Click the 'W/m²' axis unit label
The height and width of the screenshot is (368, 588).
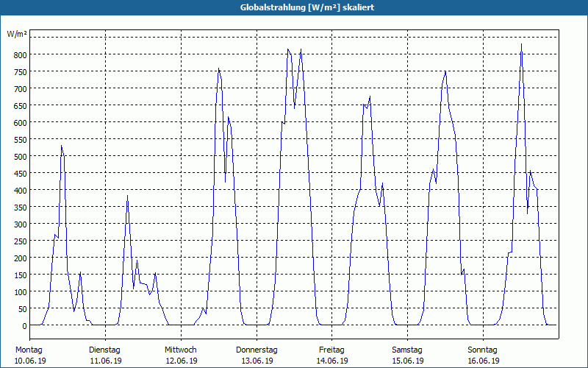point(17,34)
